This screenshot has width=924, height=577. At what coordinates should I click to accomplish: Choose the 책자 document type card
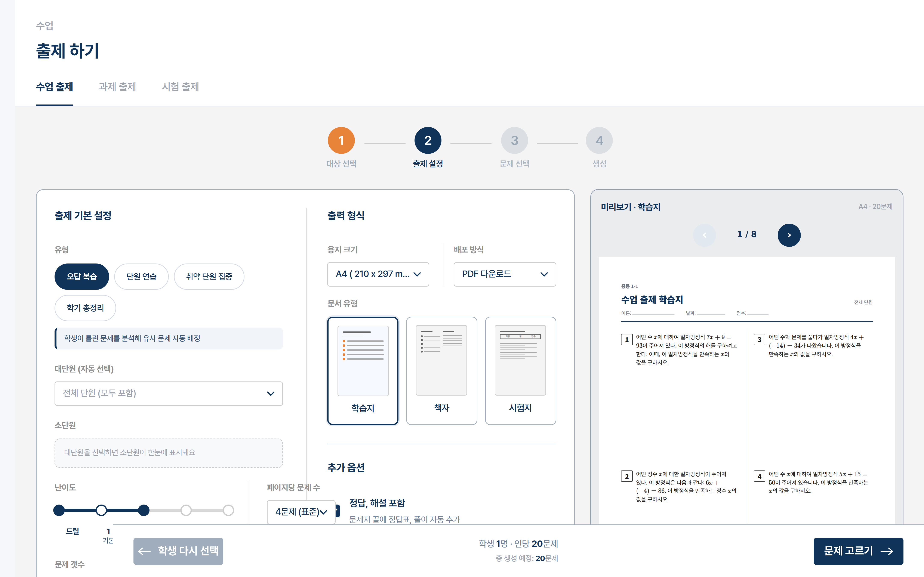(441, 371)
